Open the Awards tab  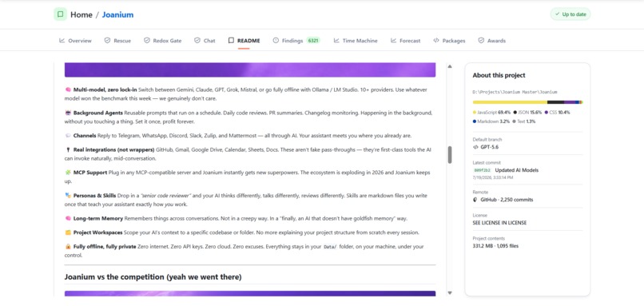click(492, 41)
